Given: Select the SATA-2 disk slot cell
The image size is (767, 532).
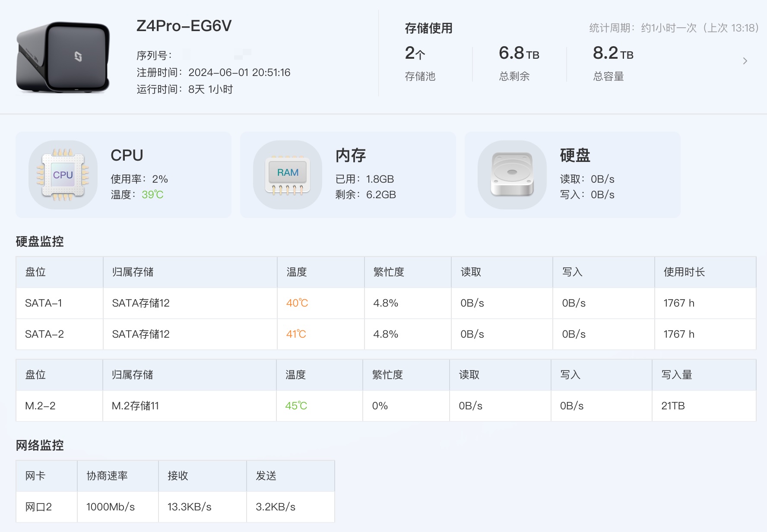Looking at the screenshot, I should pos(60,334).
